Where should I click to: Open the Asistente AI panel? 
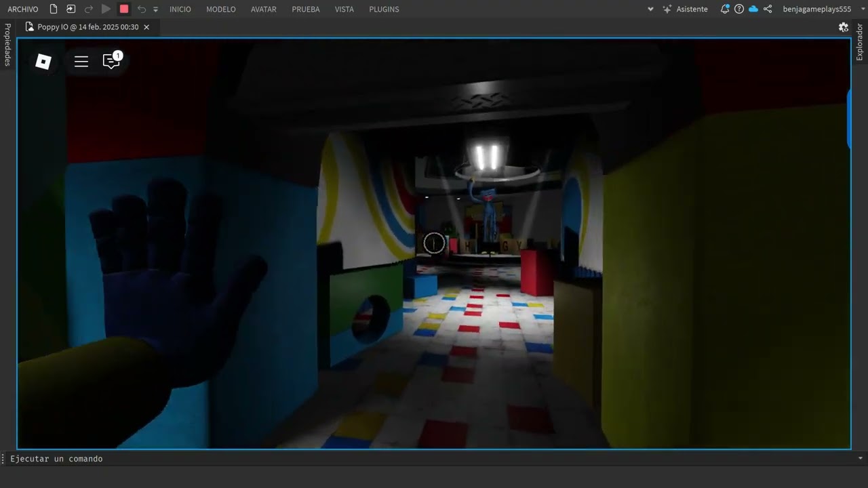(x=685, y=9)
